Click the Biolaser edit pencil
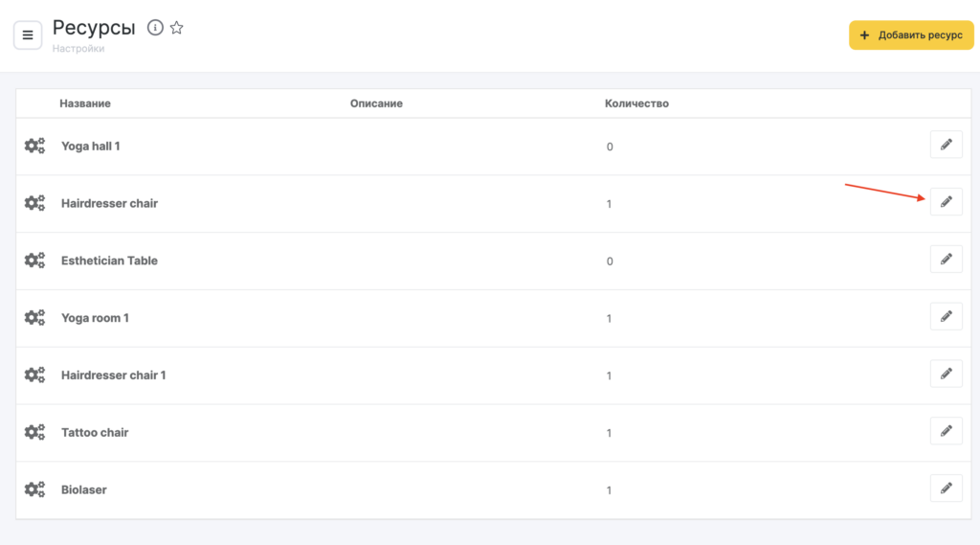The width and height of the screenshot is (980, 545). pyautogui.click(x=946, y=488)
